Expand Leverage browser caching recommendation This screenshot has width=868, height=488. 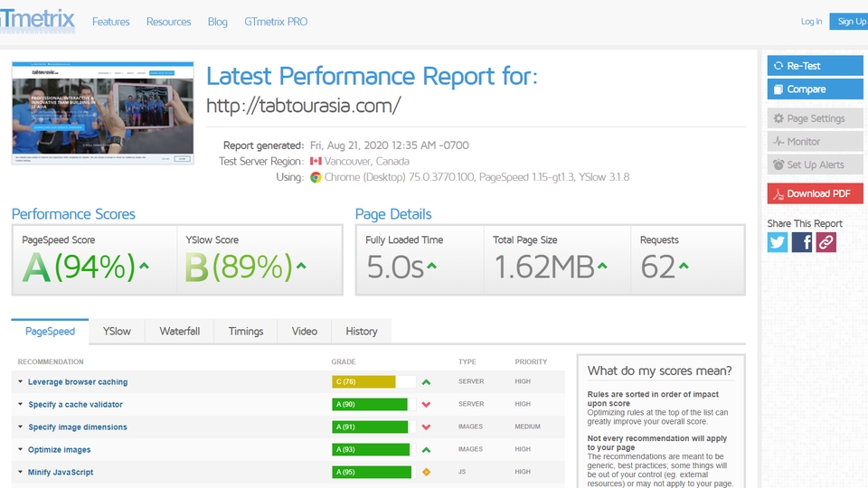tap(77, 382)
